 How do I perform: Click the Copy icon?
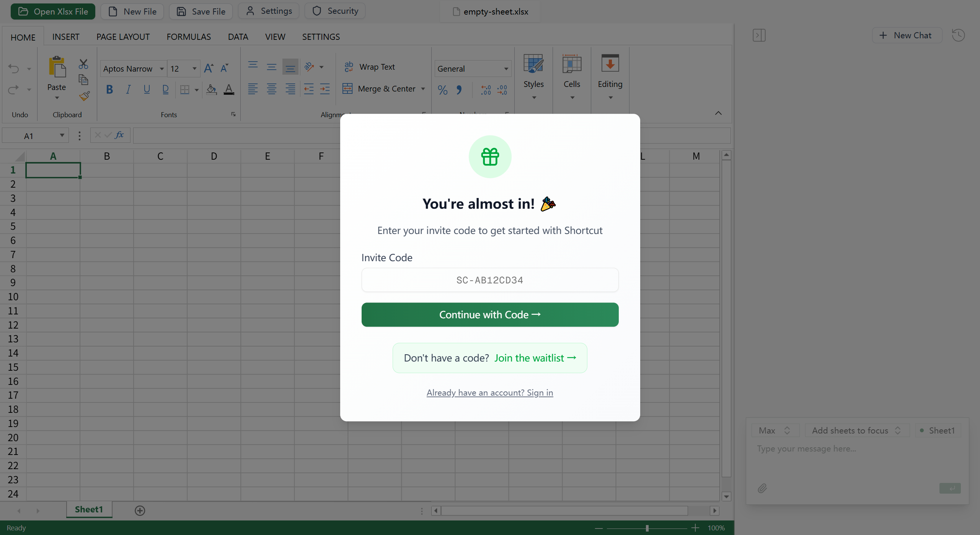point(83,79)
